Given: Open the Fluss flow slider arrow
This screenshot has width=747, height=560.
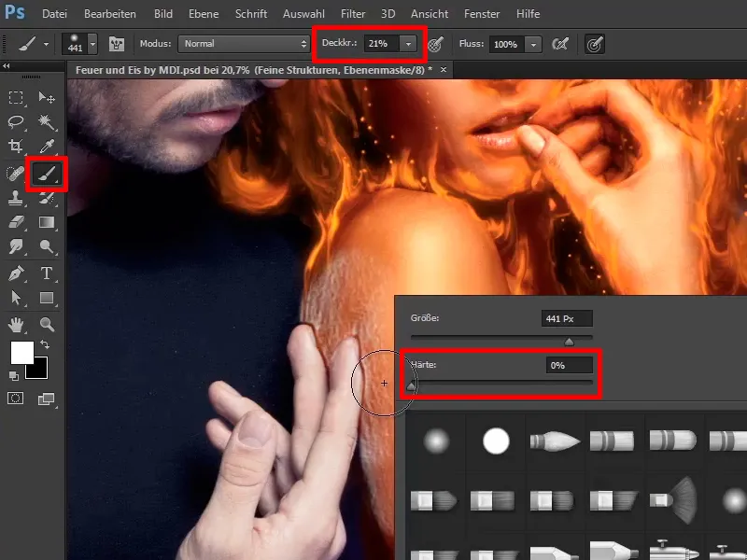Looking at the screenshot, I should click(533, 44).
